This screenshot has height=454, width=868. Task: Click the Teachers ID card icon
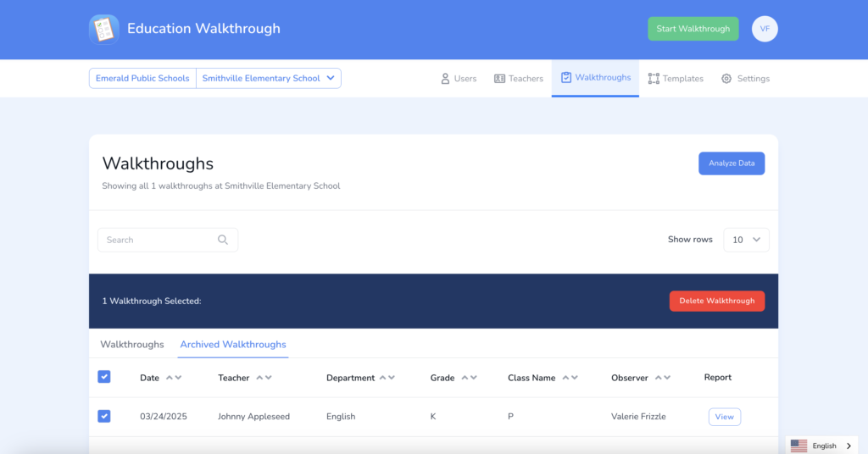pos(499,79)
